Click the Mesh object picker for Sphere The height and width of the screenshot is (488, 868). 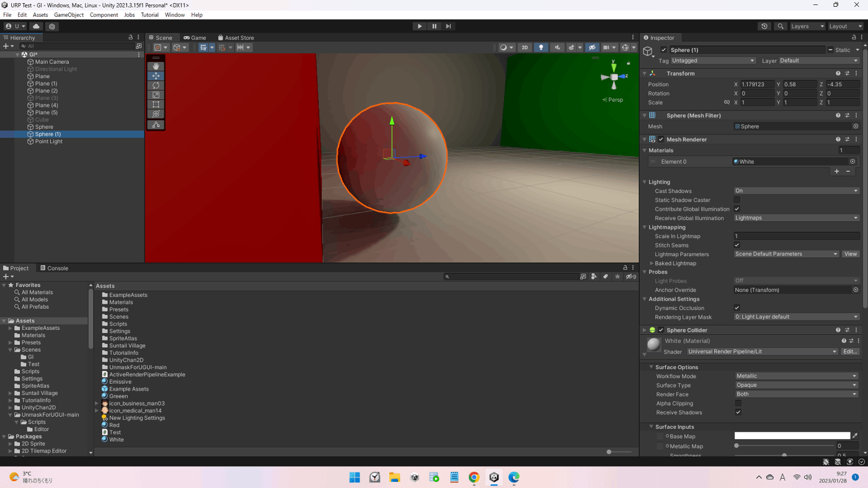coord(856,126)
